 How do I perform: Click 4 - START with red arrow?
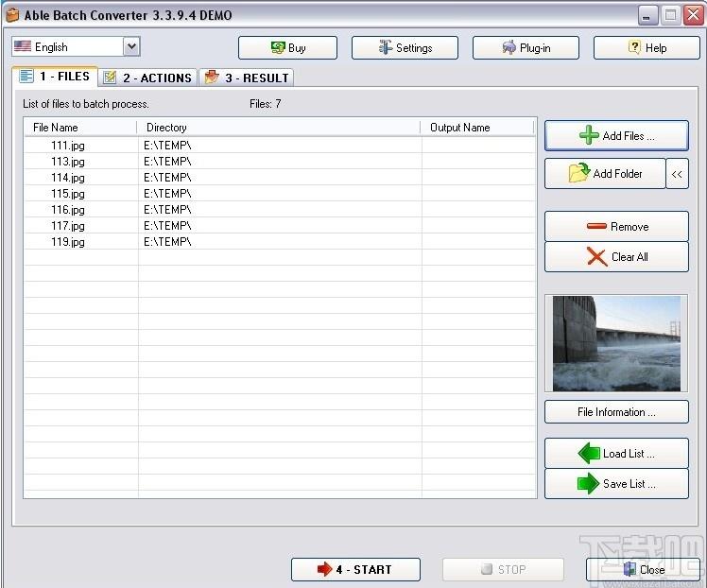point(355,569)
